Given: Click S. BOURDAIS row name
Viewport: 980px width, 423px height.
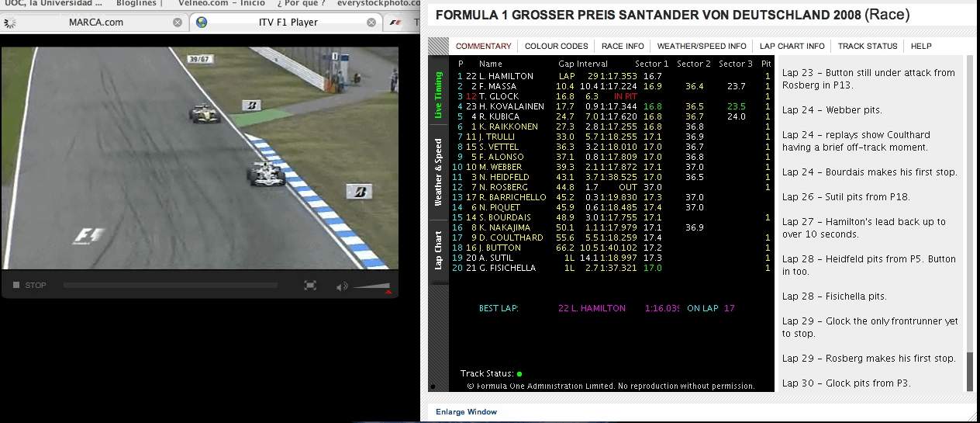Looking at the screenshot, I should [x=505, y=217].
